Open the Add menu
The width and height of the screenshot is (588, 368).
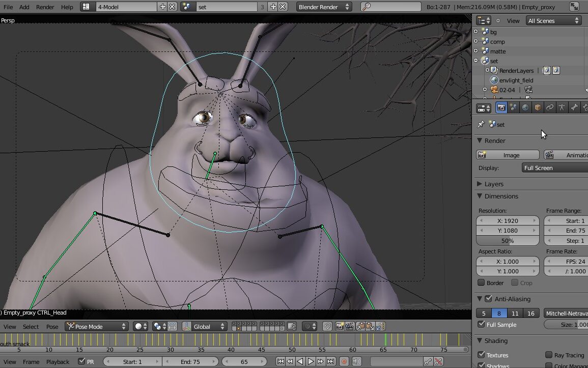pos(24,7)
